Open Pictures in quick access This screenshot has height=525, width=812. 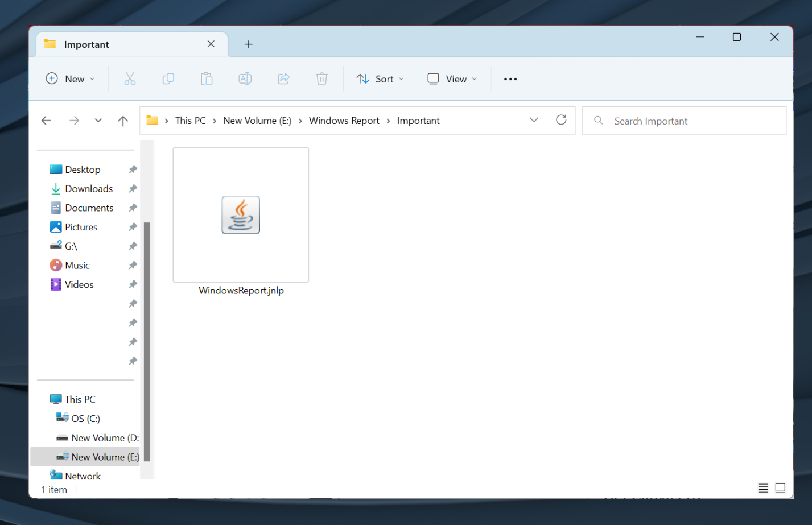(x=81, y=227)
